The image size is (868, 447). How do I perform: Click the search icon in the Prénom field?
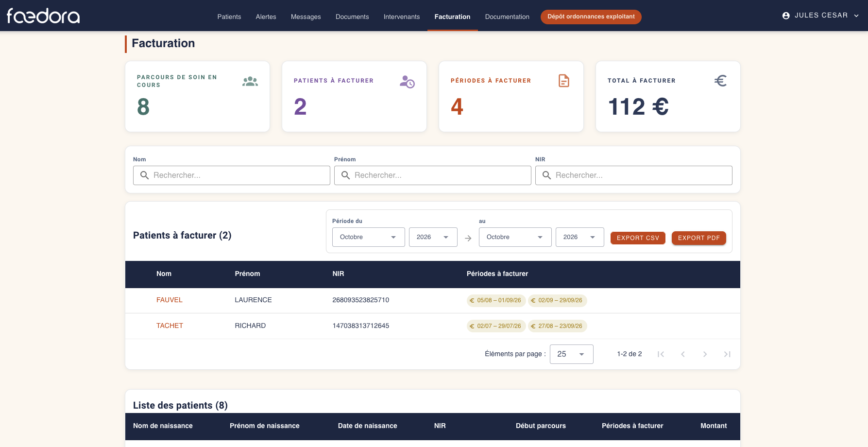click(x=345, y=175)
